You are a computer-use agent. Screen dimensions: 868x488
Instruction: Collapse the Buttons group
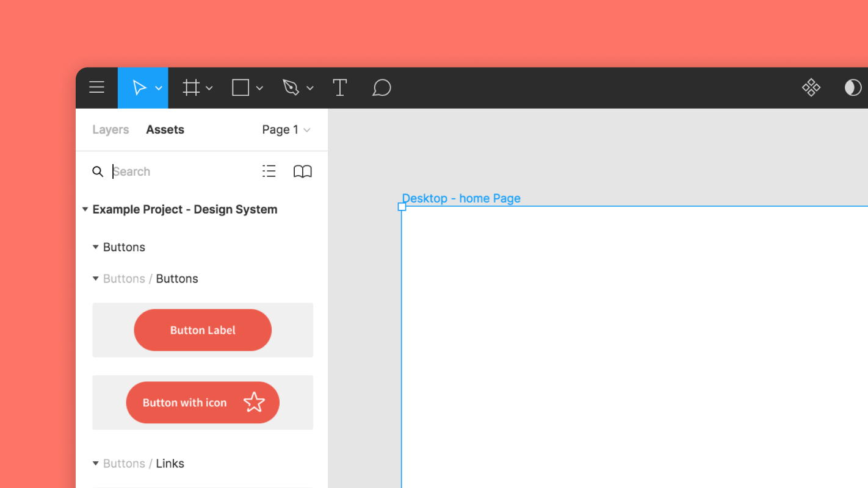[x=95, y=247]
